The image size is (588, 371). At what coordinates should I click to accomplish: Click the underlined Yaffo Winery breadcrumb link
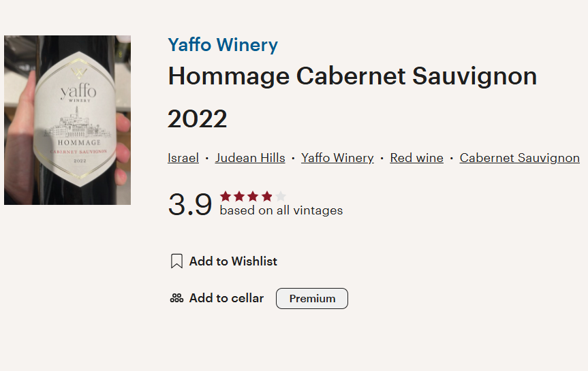[337, 158]
